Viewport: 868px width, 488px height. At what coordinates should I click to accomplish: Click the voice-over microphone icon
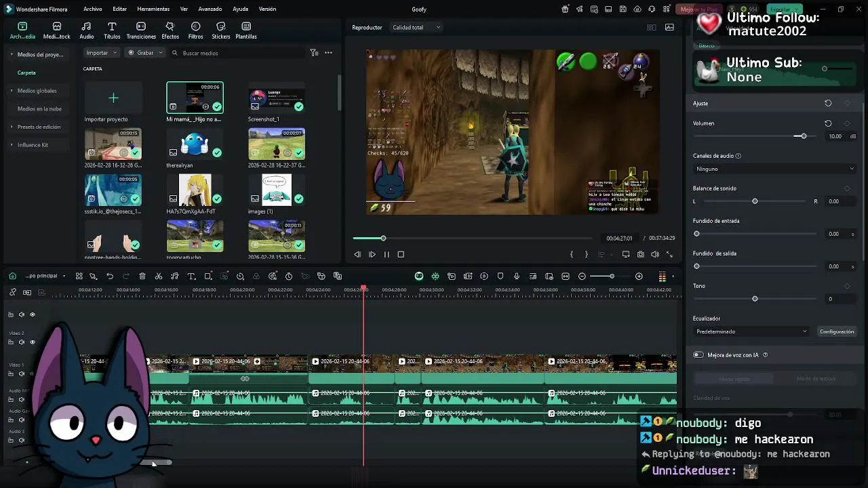tap(517, 277)
